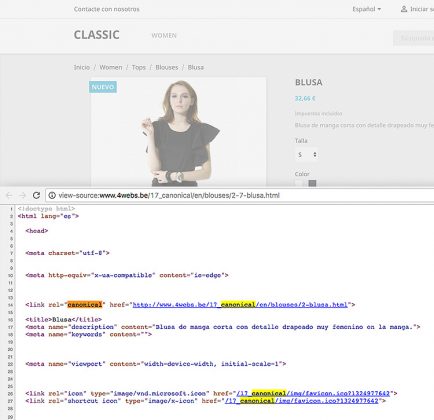Click the CLASSIC store logo

[x=97, y=35]
